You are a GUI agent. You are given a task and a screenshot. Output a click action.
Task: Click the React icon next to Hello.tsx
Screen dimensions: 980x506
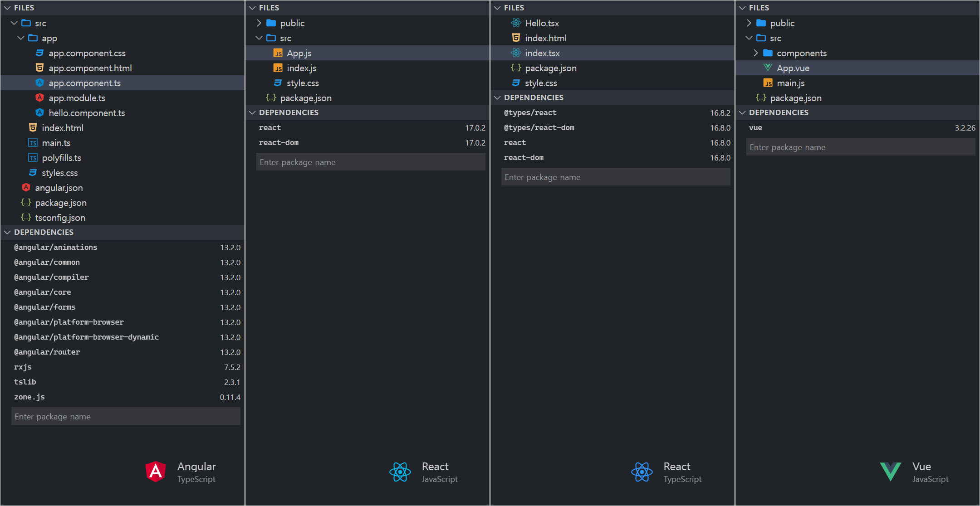click(516, 23)
